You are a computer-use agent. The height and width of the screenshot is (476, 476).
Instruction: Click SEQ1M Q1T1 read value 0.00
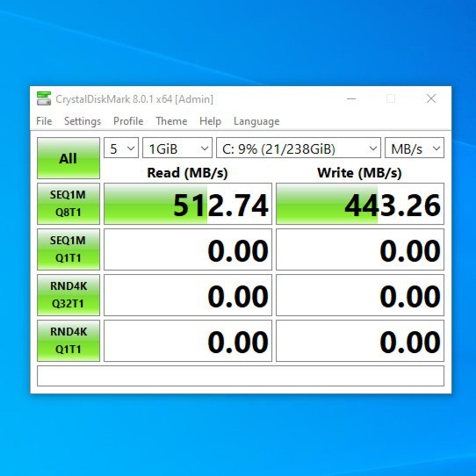188,249
